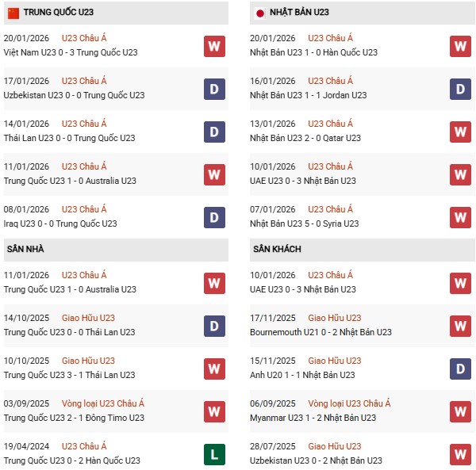Click UAE U23 0 - 3 result dated 10/01/2026 under Nhật Bản U23
The width and height of the screenshot is (476, 470).
click(x=304, y=181)
